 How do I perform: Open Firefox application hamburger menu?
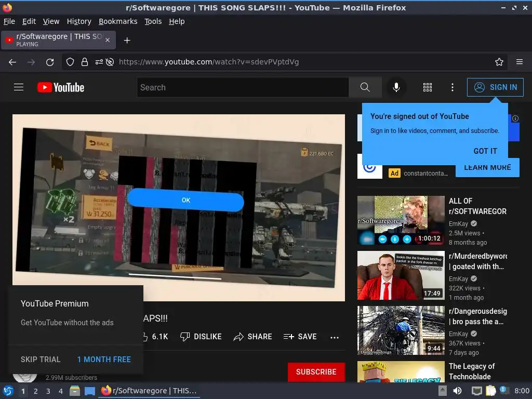[520, 62]
